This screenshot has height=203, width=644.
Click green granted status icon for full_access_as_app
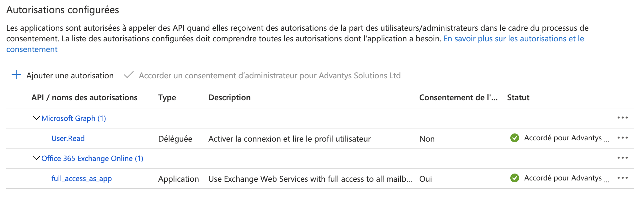coord(514,178)
